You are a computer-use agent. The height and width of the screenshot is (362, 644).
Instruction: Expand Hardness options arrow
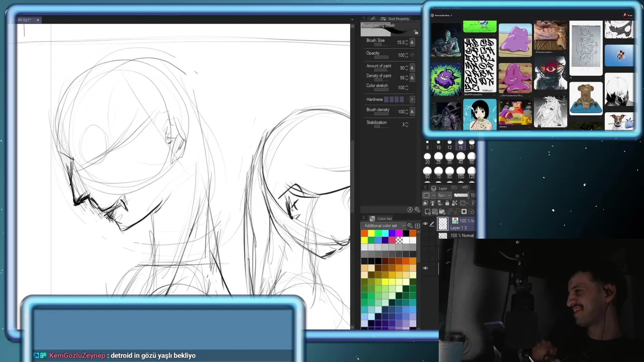point(412,99)
